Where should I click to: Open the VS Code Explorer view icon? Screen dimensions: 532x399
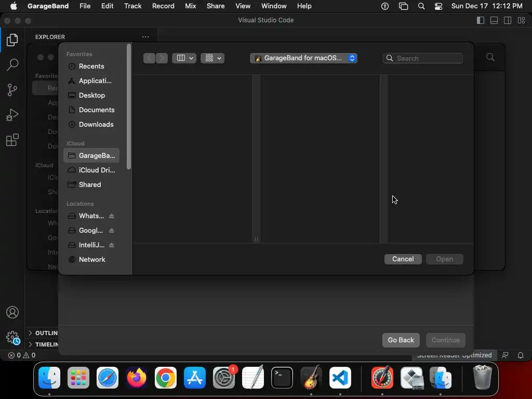coord(12,40)
